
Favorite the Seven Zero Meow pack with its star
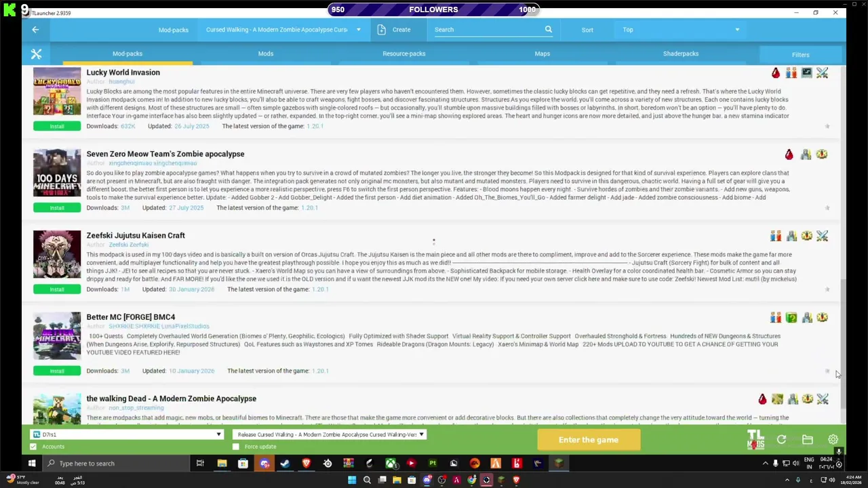(827, 208)
